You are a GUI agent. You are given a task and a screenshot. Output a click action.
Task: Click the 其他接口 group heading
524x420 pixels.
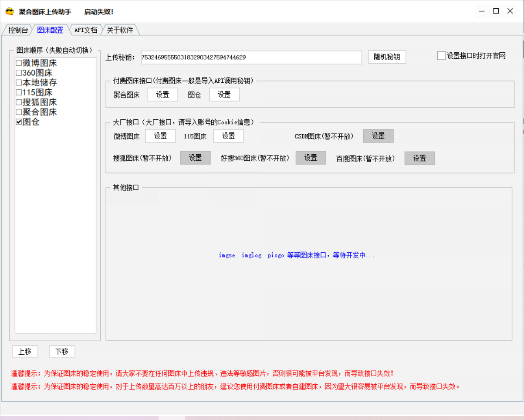pyautogui.click(x=126, y=188)
